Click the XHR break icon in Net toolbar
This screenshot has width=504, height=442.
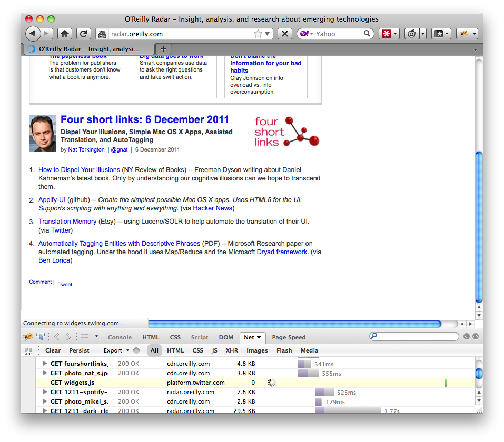28,351
